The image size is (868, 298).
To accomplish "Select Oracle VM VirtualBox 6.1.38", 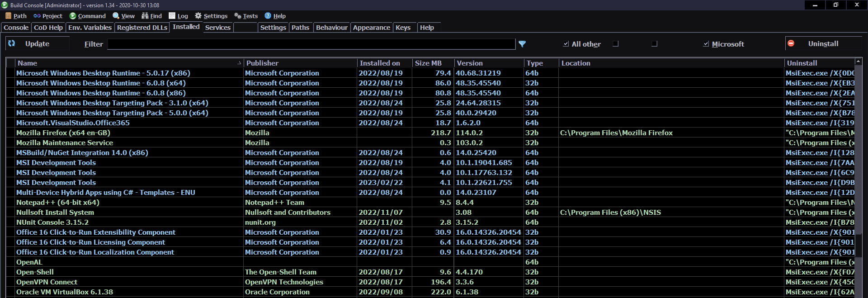I will click(x=65, y=292).
